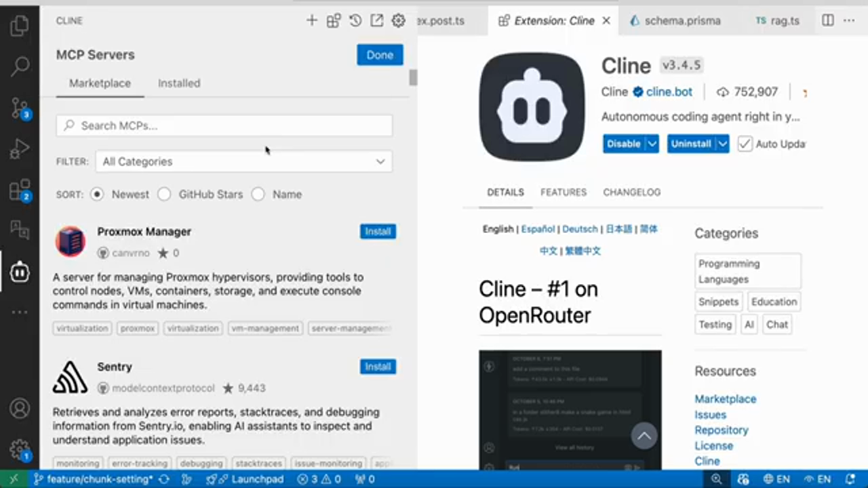Open Cline settings gear in panel header
The height and width of the screenshot is (488, 868).
399,20
